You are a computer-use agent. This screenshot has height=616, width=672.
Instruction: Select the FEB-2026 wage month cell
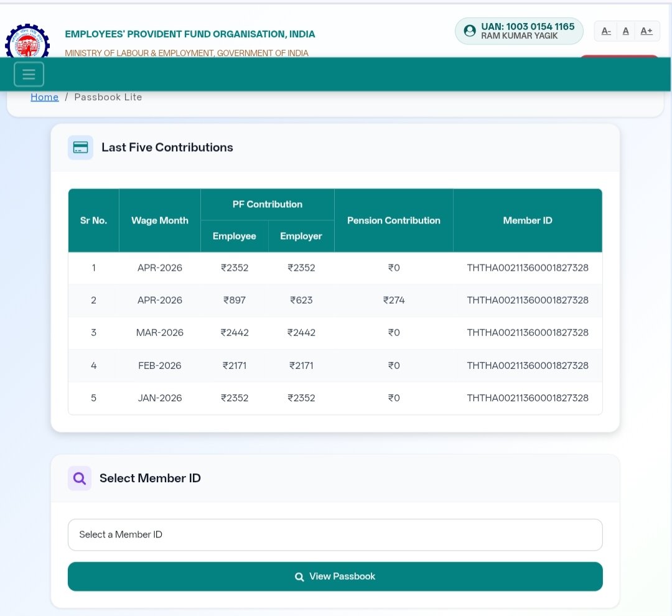pos(160,366)
